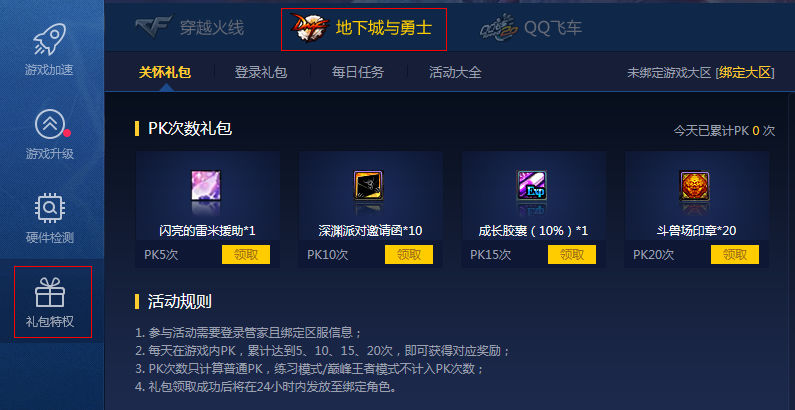795x410 pixels.
Task: Claim the PK15次 reward with 领取
Action: click(572, 254)
